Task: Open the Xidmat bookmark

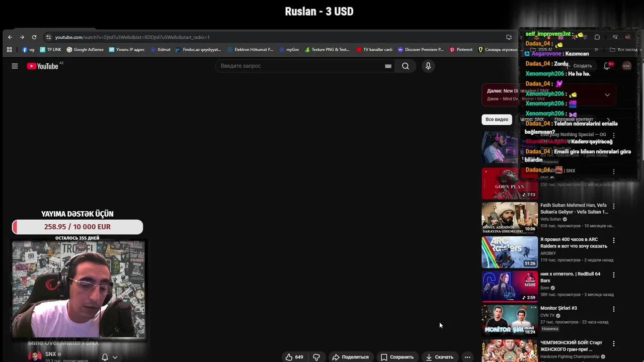Action: coord(160,50)
